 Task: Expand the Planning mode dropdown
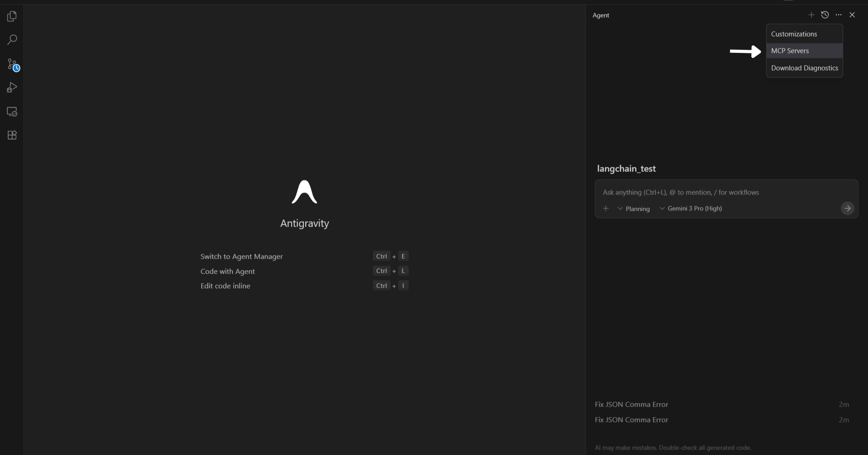(637, 209)
